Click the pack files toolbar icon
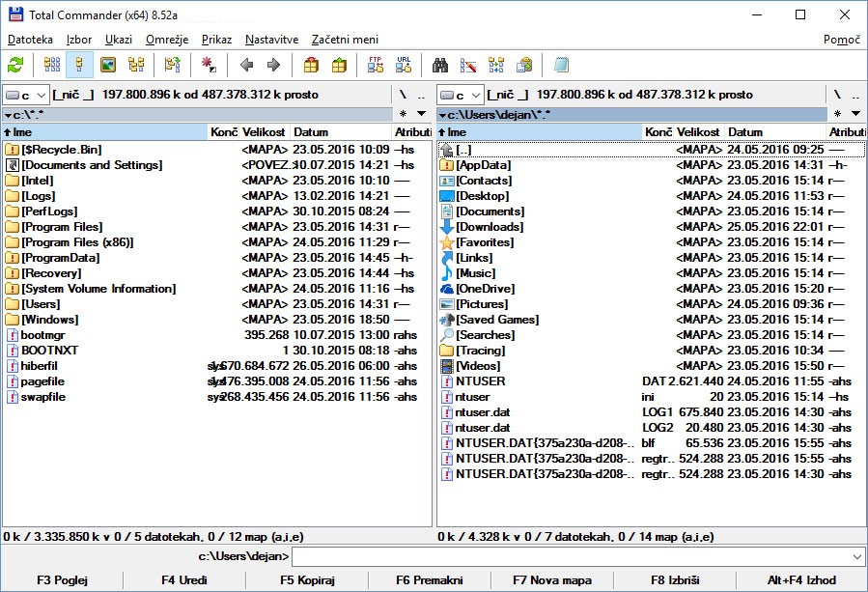 311,66
